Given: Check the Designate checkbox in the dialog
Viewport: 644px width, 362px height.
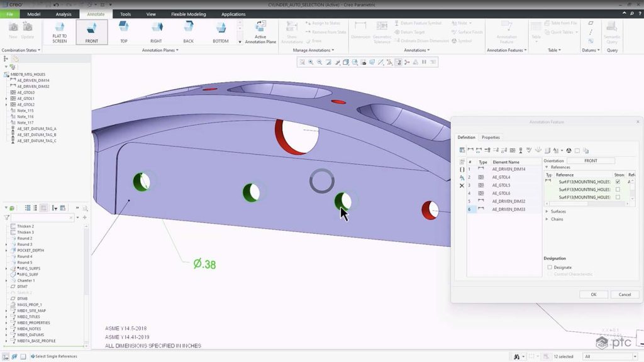Looking at the screenshot, I should point(550,267).
